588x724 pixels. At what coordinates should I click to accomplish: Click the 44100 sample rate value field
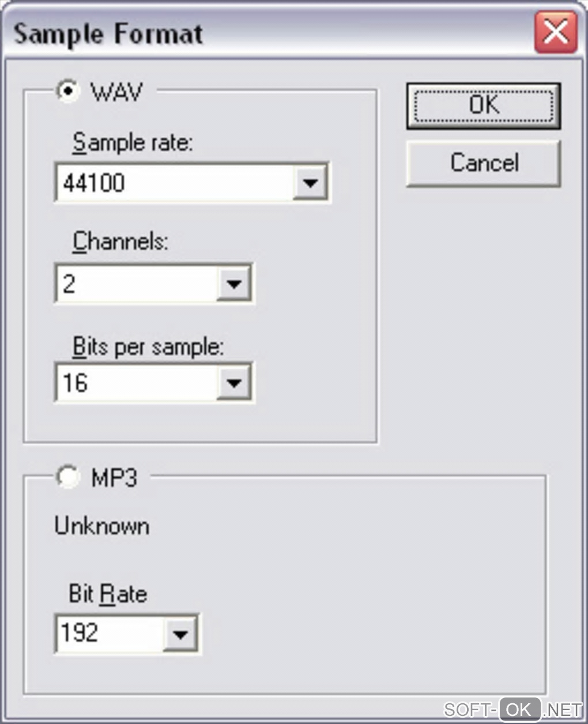coord(173,183)
